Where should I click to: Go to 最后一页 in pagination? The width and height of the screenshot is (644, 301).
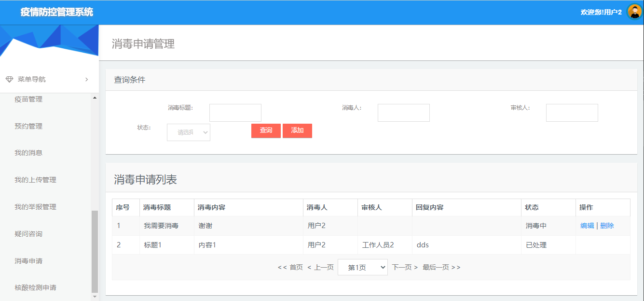point(438,266)
